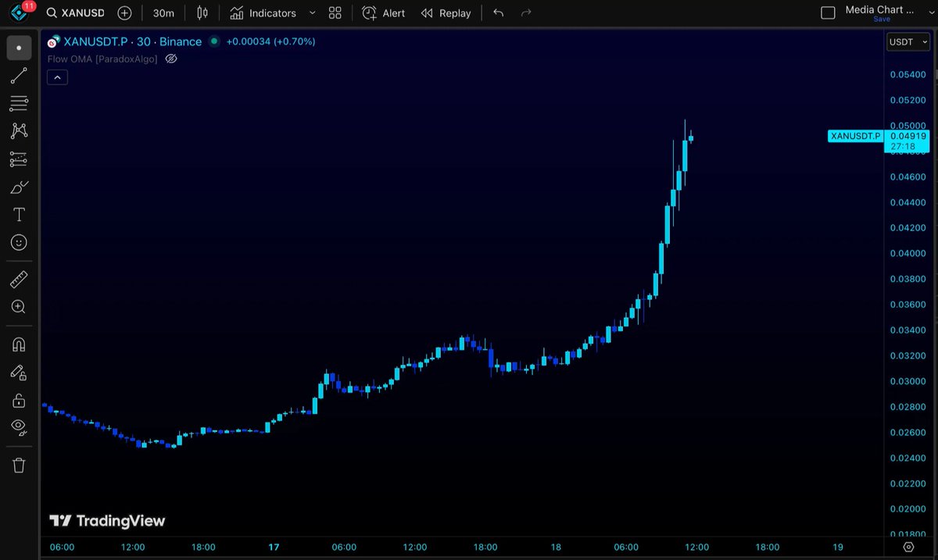Lock all drawings on the chart
Viewport: 938px width, 560px height.
pos(19,400)
